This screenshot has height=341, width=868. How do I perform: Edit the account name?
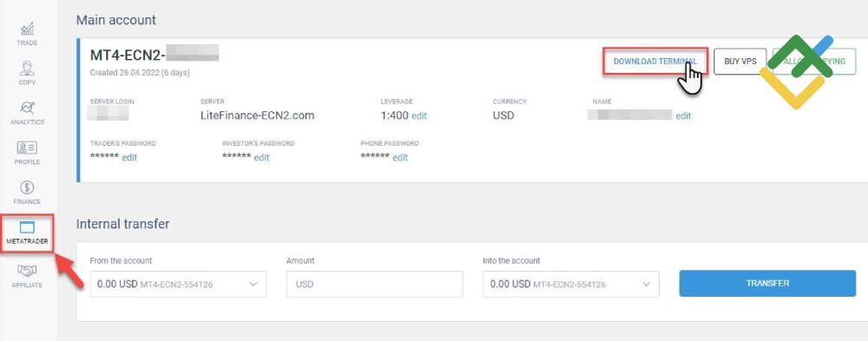(x=683, y=115)
